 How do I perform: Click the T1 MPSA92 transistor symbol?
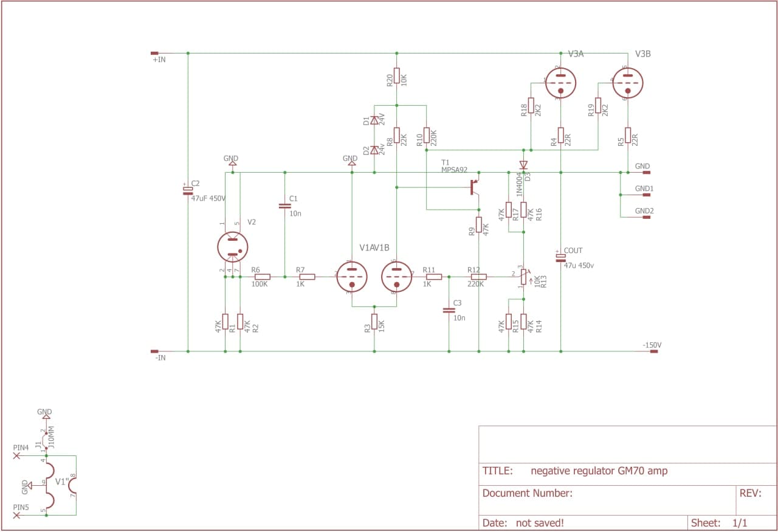coord(474,187)
